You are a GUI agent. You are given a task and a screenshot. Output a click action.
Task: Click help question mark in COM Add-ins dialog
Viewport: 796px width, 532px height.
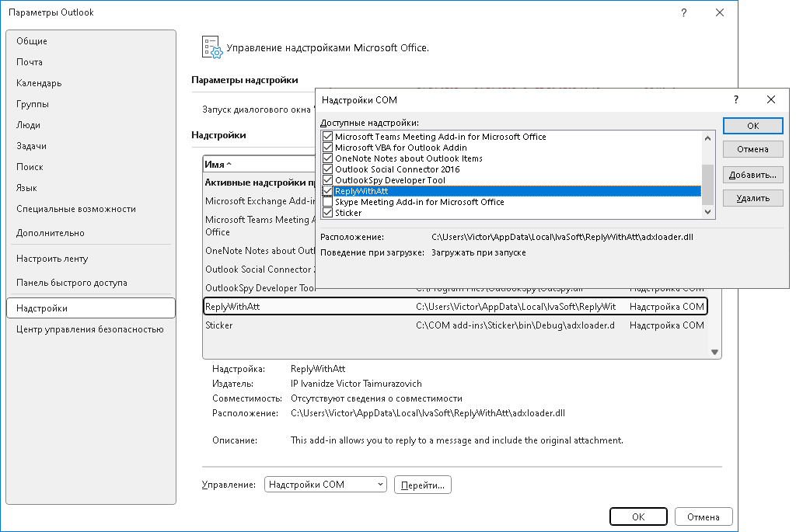[x=736, y=99]
